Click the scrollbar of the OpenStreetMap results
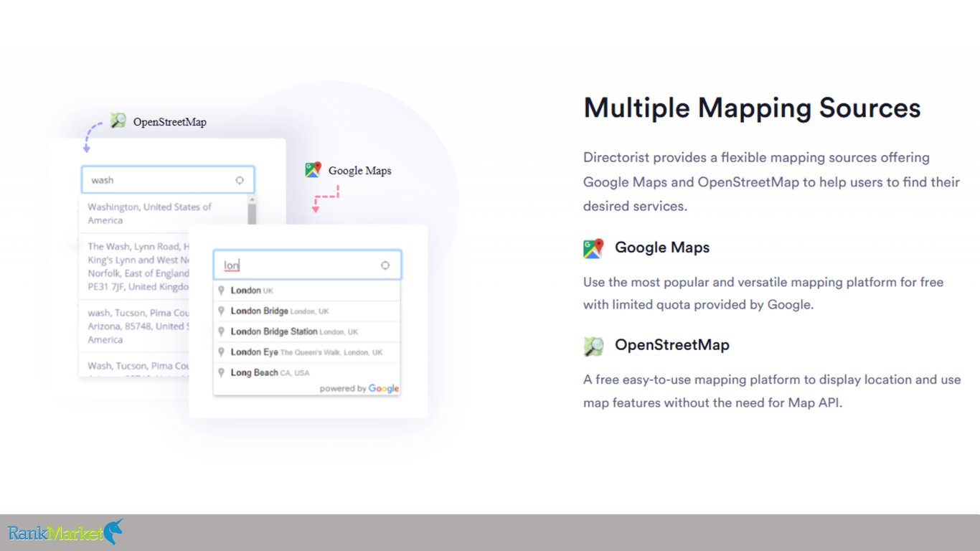Viewport: 980px width, 551px height. pyautogui.click(x=252, y=210)
